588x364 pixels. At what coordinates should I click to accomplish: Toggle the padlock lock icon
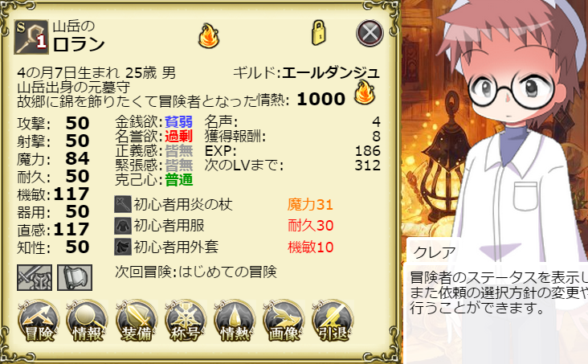[x=318, y=33]
